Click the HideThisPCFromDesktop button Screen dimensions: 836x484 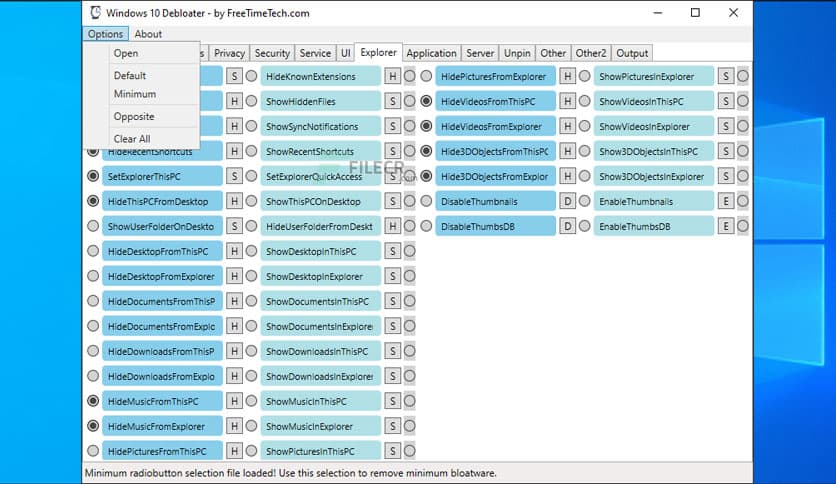(162, 201)
